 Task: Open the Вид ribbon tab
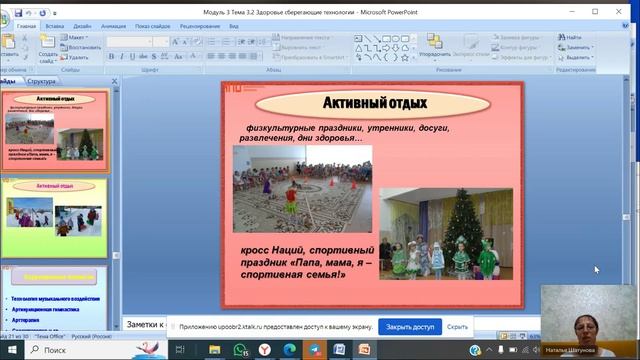click(233, 26)
